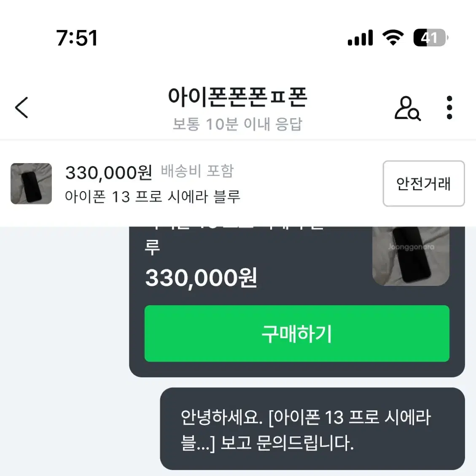476x476 pixels.
Task: Tap the cellular signal bars icon
Action: [x=360, y=38]
